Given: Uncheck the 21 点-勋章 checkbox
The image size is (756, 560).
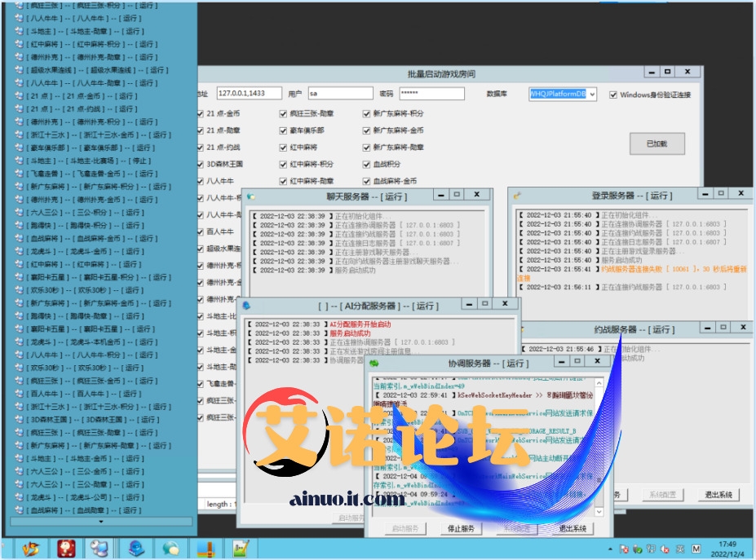Looking at the screenshot, I should [200, 130].
